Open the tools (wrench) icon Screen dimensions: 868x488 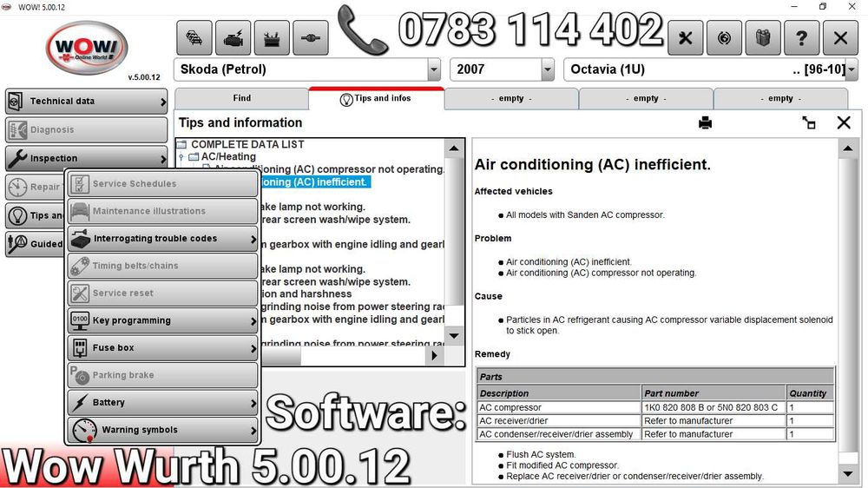click(x=686, y=37)
